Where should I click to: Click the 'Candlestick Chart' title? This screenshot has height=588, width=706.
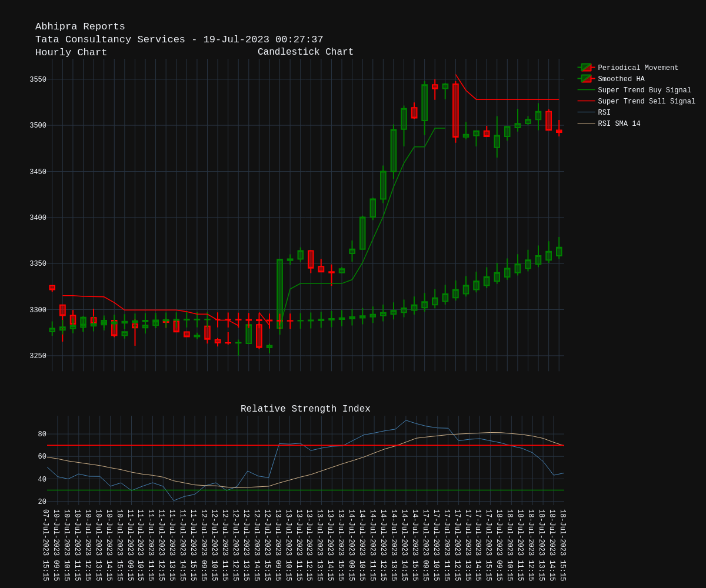tap(305, 52)
